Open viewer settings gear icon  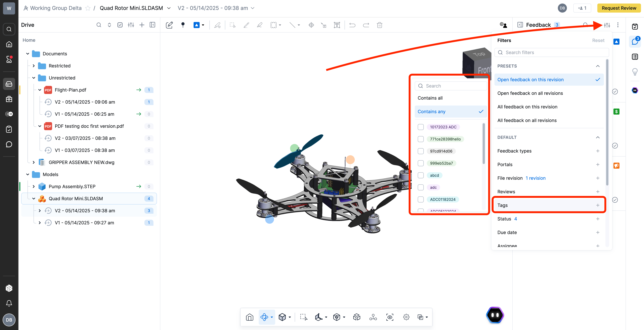[406, 317]
